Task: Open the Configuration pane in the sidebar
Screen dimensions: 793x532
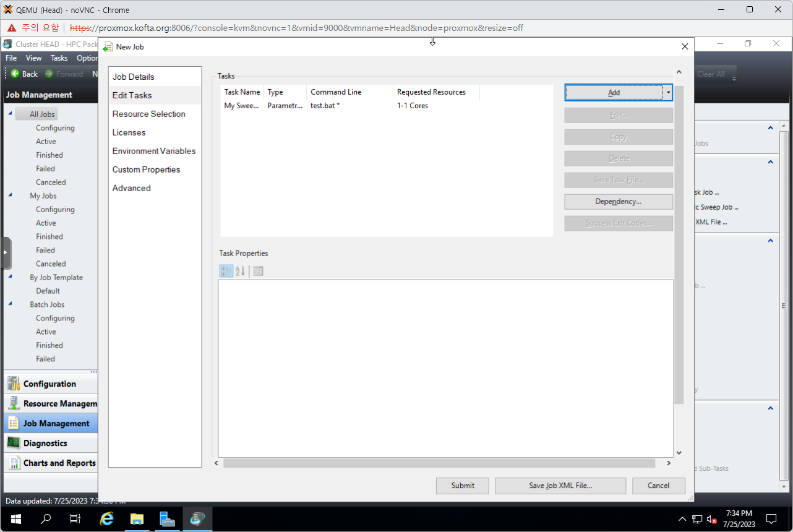Action: tap(49, 384)
